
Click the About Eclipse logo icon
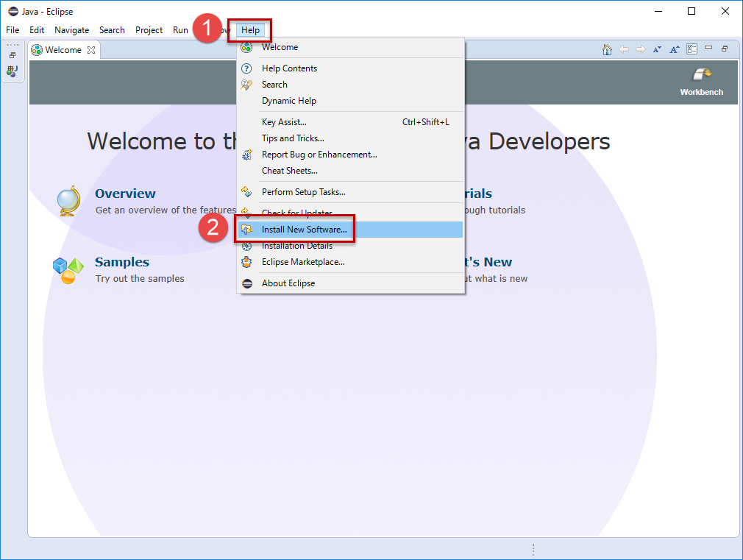click(x=247, y=283)
